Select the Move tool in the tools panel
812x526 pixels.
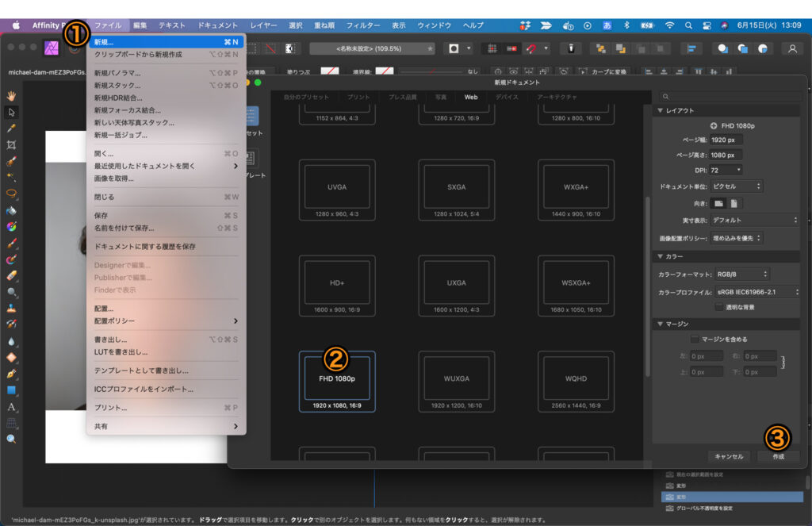[12, 112]
